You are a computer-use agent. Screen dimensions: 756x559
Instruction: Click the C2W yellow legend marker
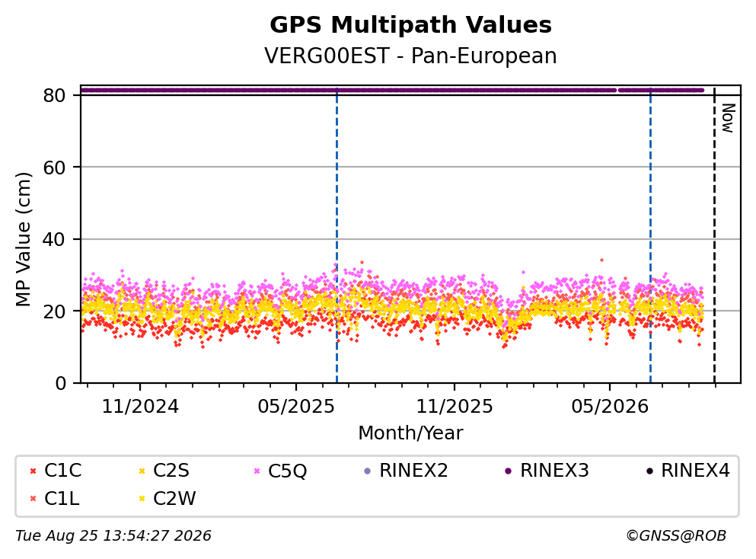point(142,499)
